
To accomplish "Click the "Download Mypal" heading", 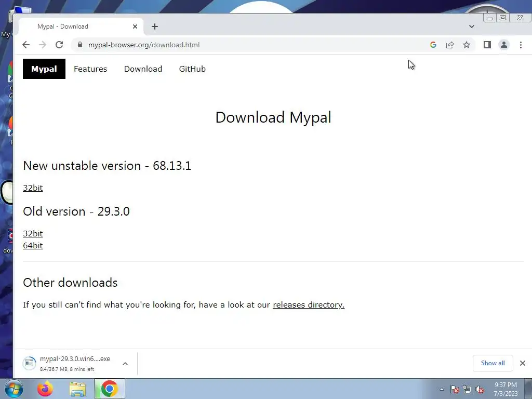I will tap(273, 117).
